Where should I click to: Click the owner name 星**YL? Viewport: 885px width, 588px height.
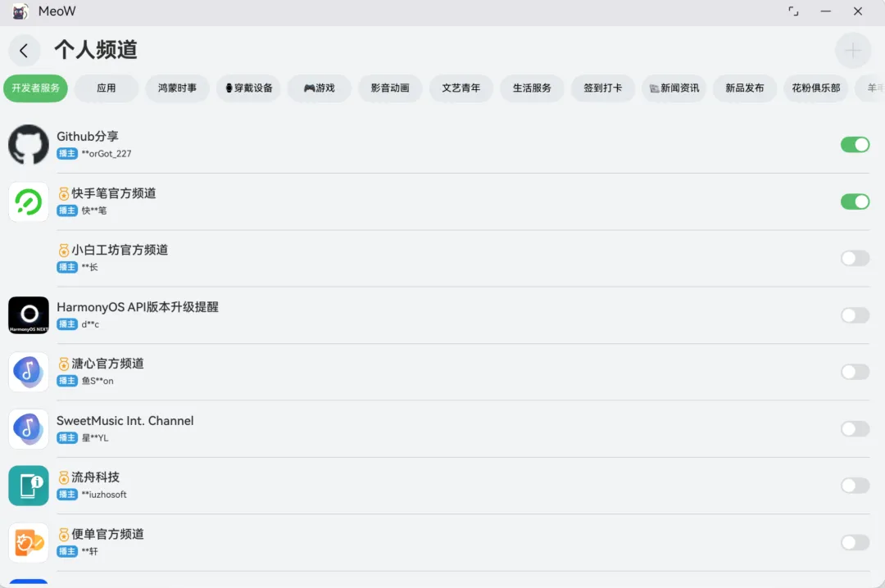[x=95, y=438]
